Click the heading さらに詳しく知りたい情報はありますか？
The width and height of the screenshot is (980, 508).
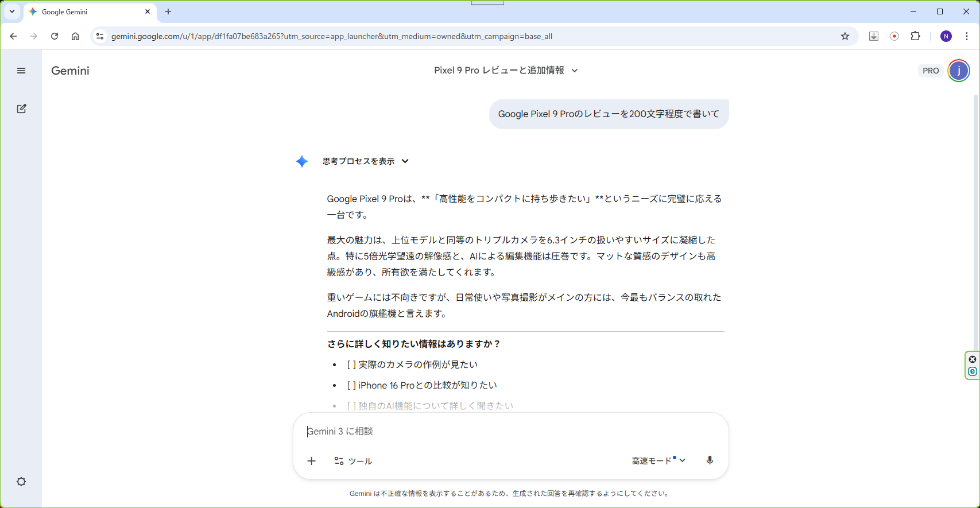coord(414,344)
